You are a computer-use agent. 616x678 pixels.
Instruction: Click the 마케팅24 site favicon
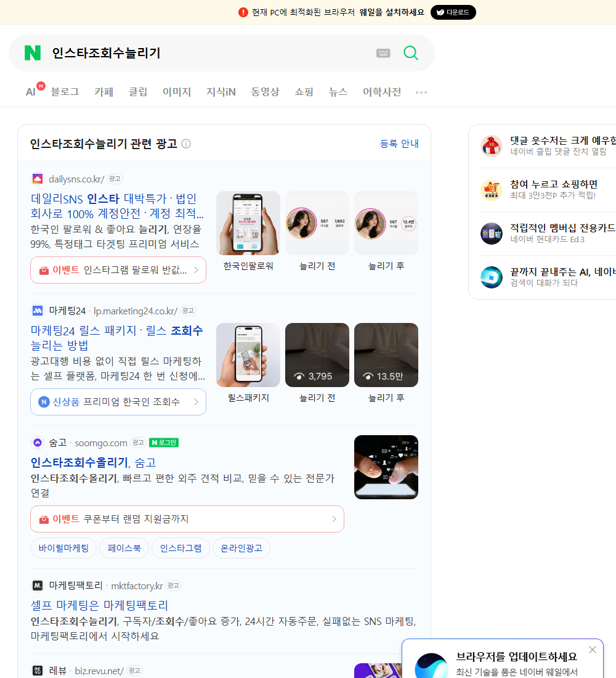[38, 311]
